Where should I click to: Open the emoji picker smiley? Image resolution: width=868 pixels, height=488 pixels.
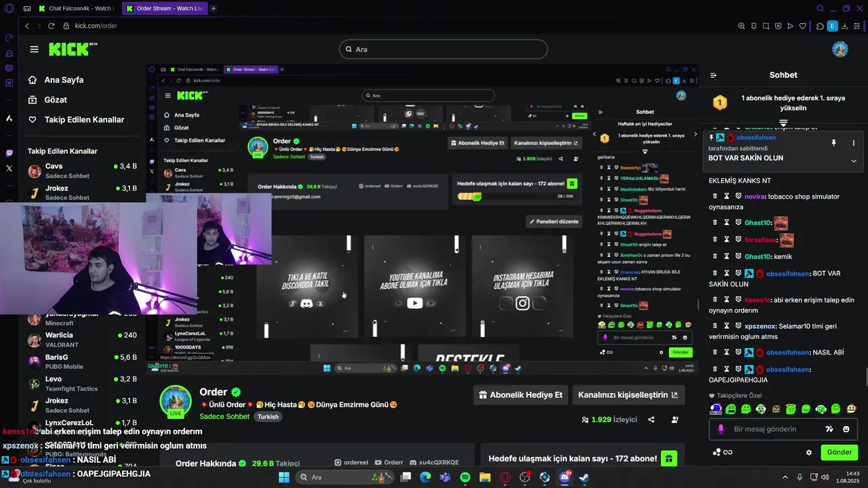846,429
